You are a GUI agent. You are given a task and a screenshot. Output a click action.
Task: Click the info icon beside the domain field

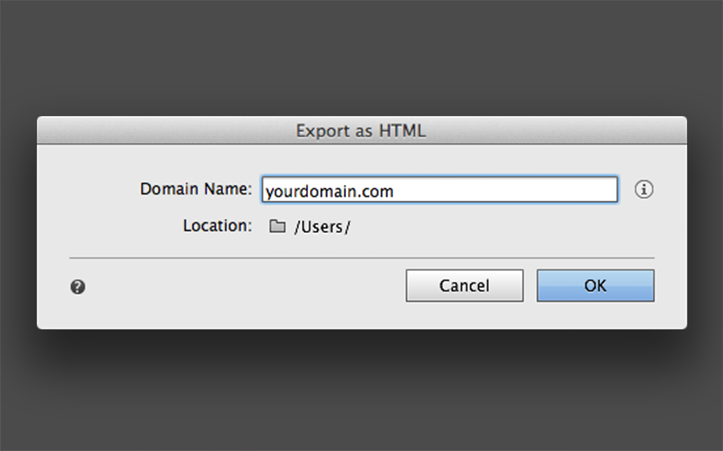(x=644, y=189)
